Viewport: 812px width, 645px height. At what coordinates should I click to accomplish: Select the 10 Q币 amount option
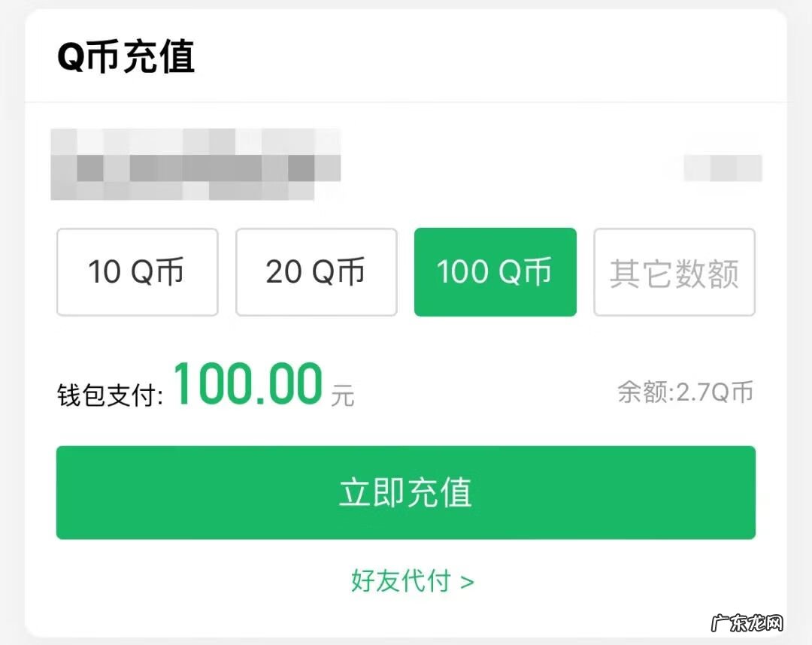[x=137, y=272]
